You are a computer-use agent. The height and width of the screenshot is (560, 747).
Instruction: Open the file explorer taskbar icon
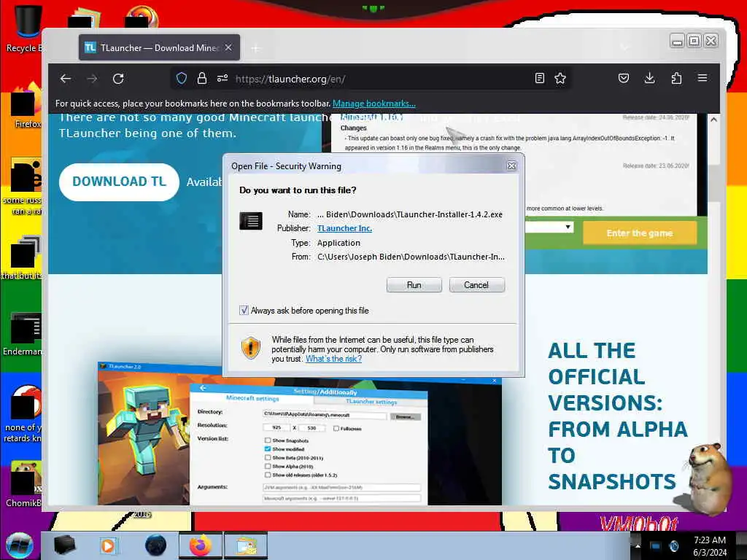click(x=245, y=545)
